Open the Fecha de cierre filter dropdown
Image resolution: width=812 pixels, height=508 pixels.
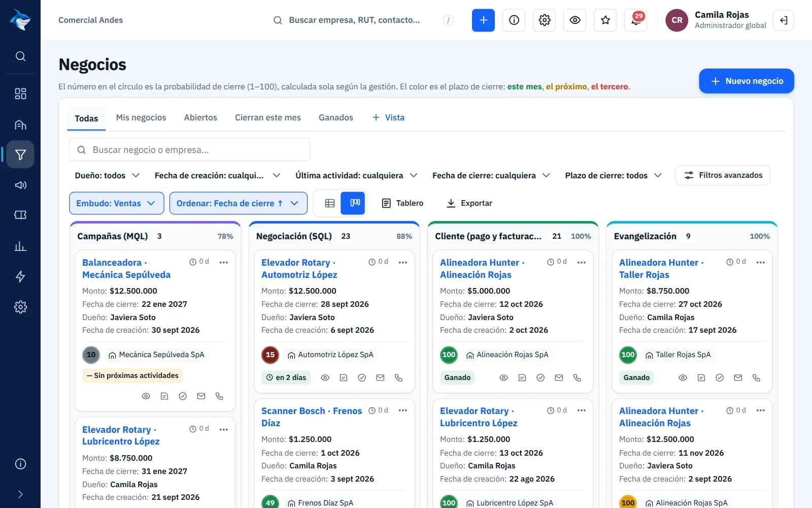tap(491, 175)
